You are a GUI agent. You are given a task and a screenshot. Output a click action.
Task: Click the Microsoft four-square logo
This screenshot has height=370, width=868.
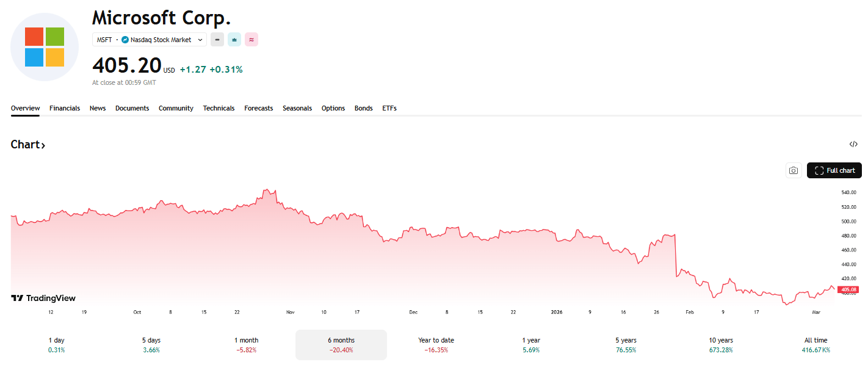click(x=45, y=47)
